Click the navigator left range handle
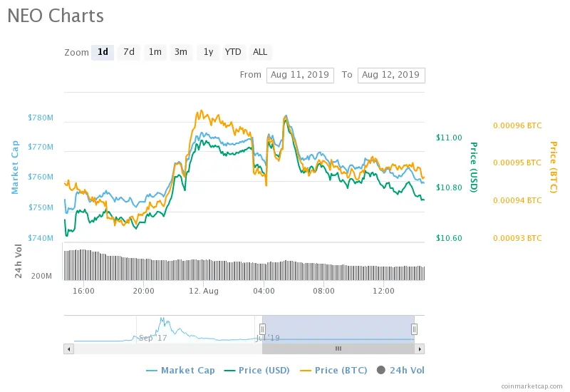The width and height of the screenshot is (570, 392). click(262, 329)
